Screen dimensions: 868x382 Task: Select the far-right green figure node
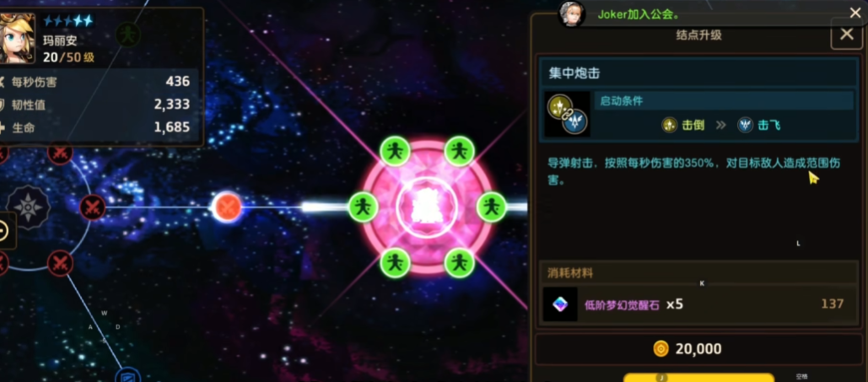click(492, 207)
